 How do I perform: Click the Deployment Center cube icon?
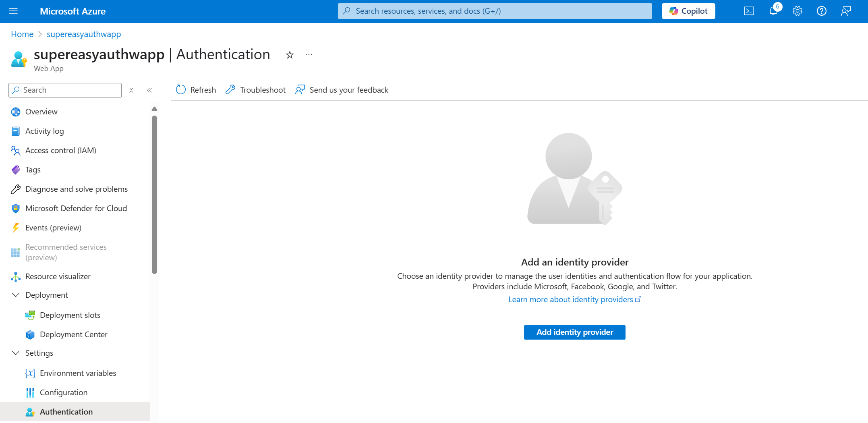click(x=30, y=334)
